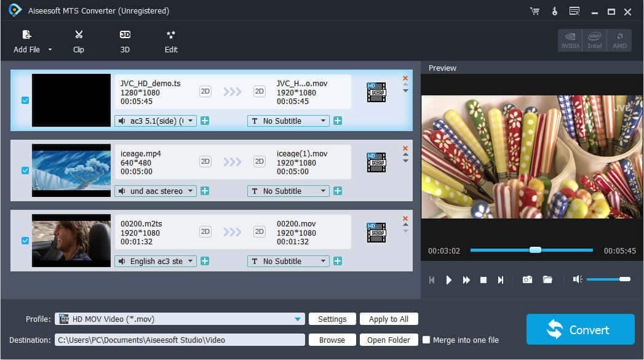
Task: Enable Merge into one file
Action: pos(426,340)
